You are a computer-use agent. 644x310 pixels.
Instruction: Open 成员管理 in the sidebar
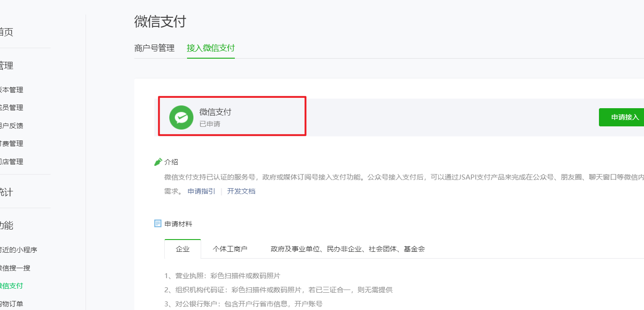click(x=11, y=108)
